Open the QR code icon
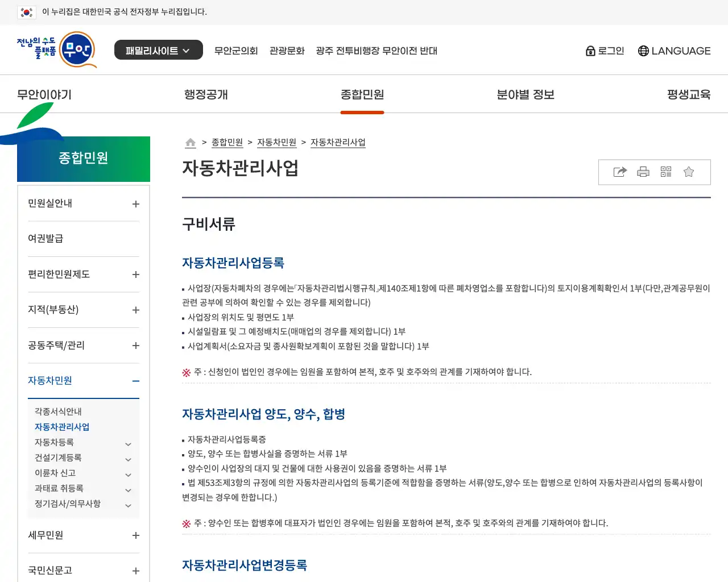This screenshot has width=728, height=582. [x=666, y=172]
